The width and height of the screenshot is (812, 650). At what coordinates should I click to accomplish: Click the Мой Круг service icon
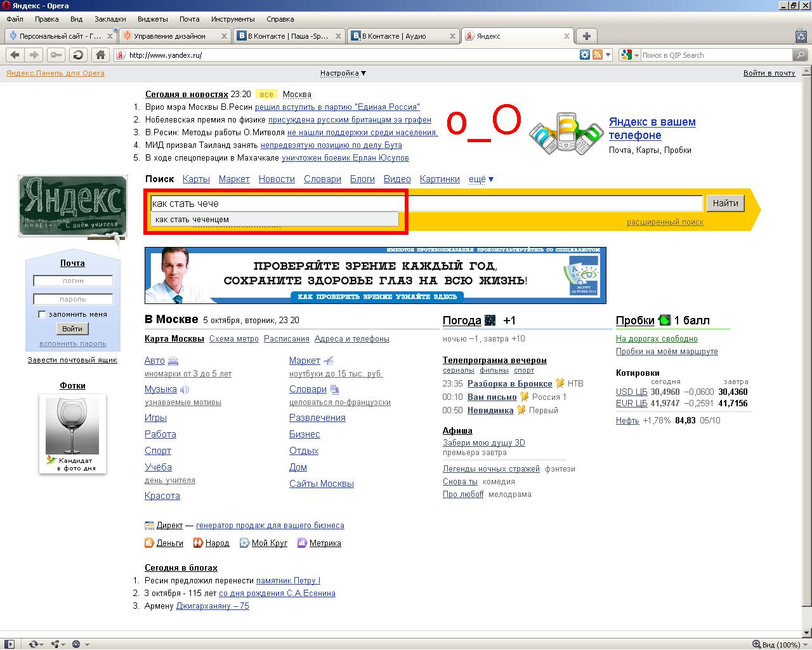coord(244,543)
